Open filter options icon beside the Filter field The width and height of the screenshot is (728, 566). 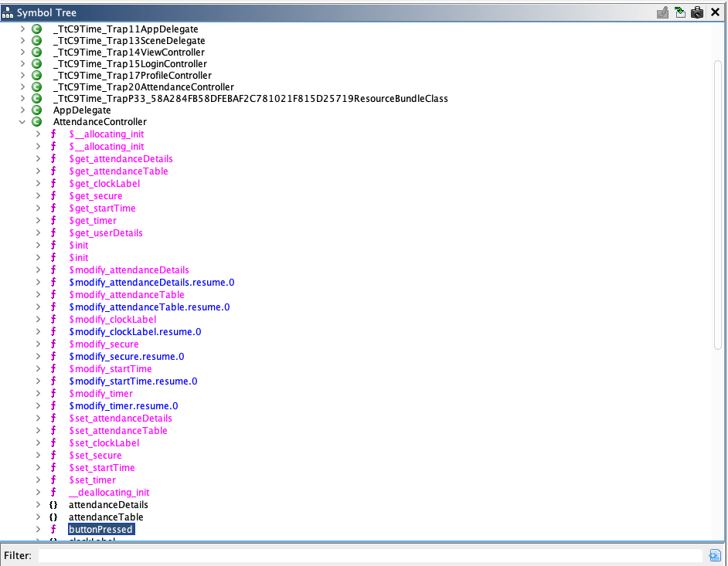715,555
